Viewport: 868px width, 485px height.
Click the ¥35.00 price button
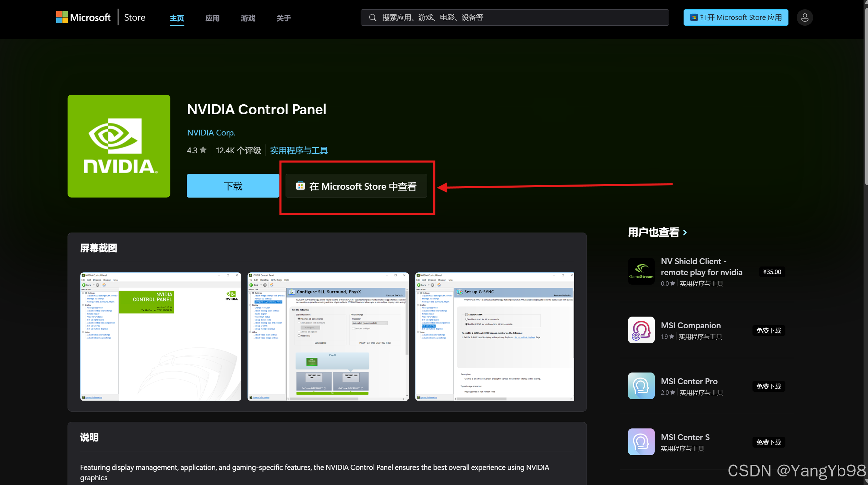pyautogui.click(x=772, y=272)
